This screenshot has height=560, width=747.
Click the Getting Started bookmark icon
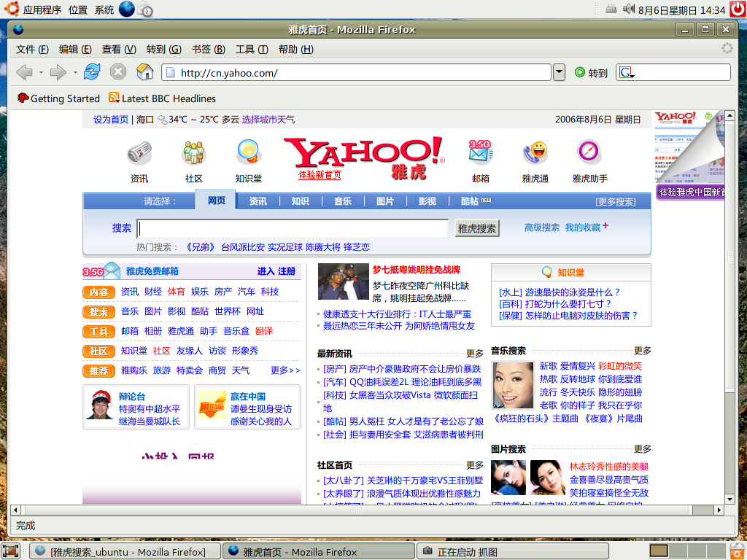point(23,98)
